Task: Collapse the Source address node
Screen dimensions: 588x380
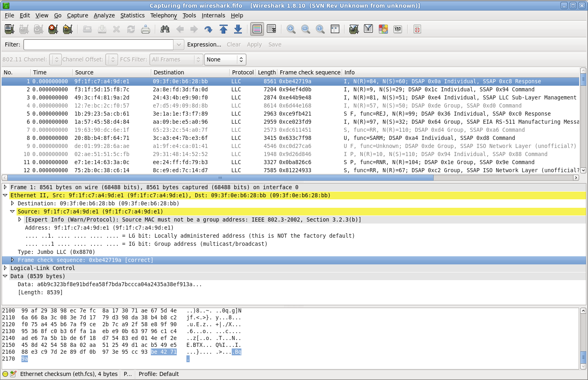Action: 13,211
